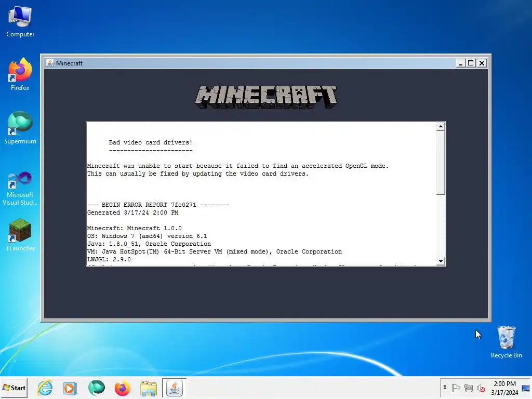This screenshot has width=532, height=399.
Task: Click the 'Minecraft: Minecraft 1.0.0' line
Action: pyautogui.click(x=135, y=229)
